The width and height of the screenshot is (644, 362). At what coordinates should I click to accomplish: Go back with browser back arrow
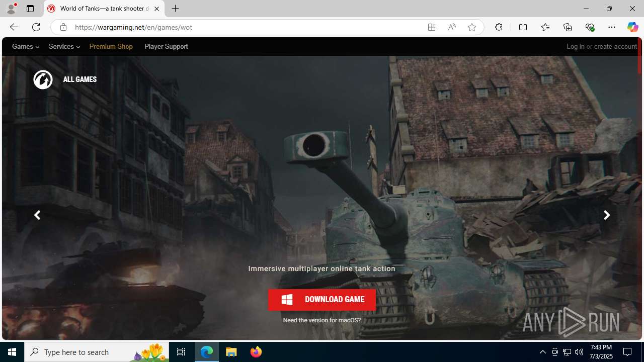pyautogui.click(x=14, y=27)
